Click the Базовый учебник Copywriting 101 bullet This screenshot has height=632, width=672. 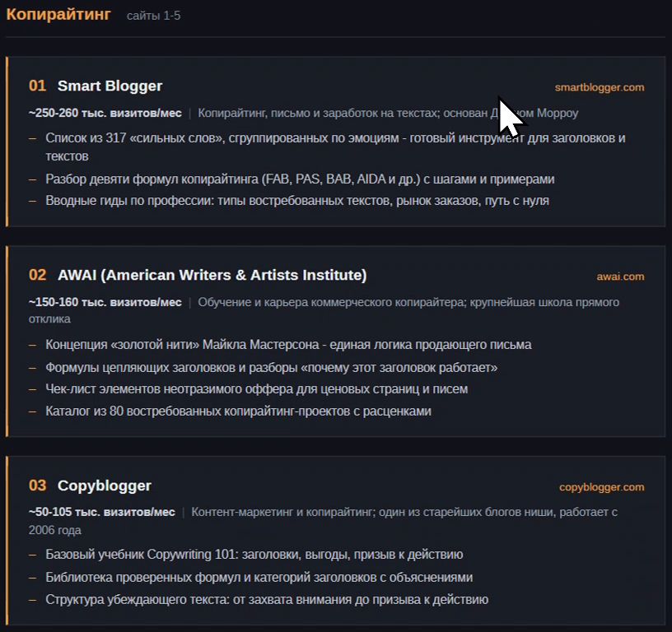254,555
